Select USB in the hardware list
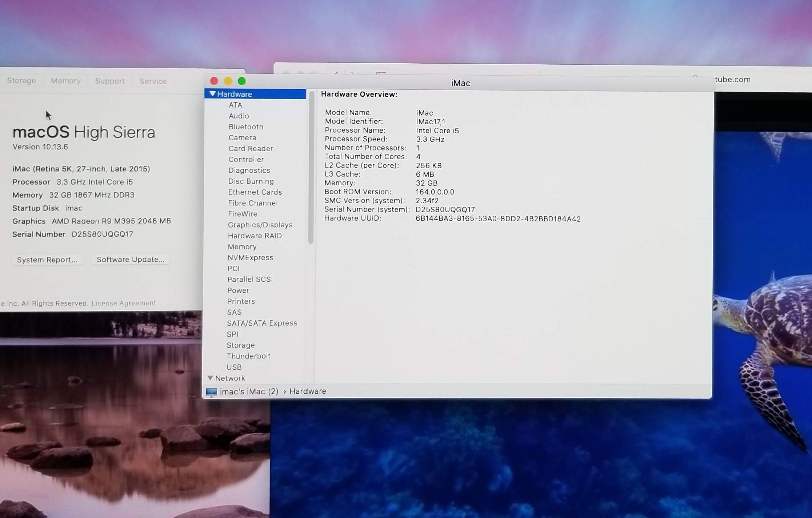 234,367
